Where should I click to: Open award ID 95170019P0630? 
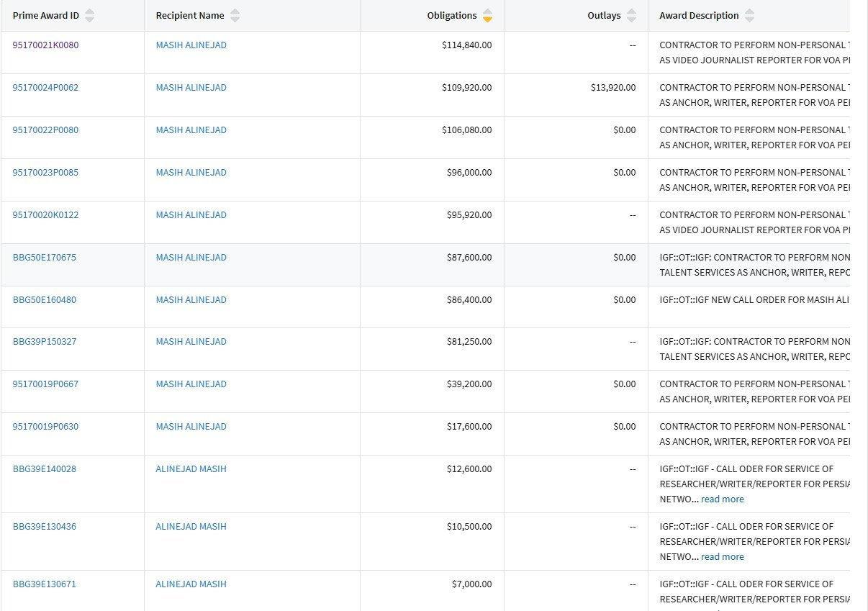[x=45, y=427]
